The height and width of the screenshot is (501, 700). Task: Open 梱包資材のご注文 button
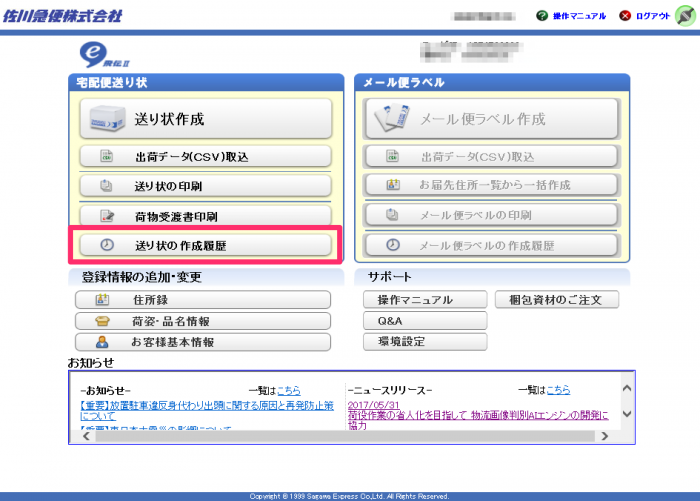[557, 299]
